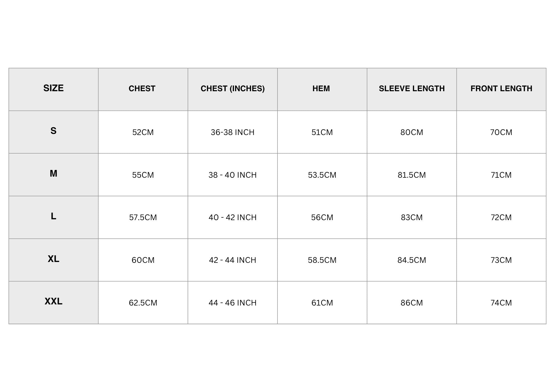Select the M size row label
555x392 pixels.
coord(54,174)
